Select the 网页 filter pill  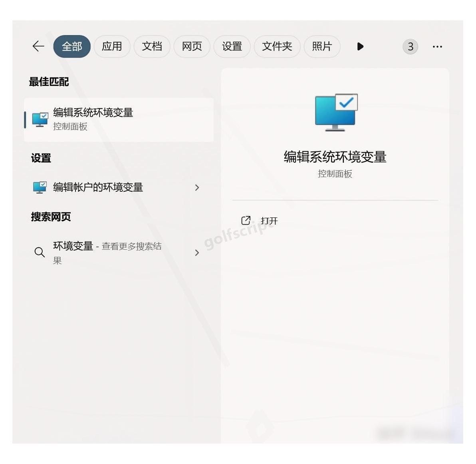tap(192, 46)
